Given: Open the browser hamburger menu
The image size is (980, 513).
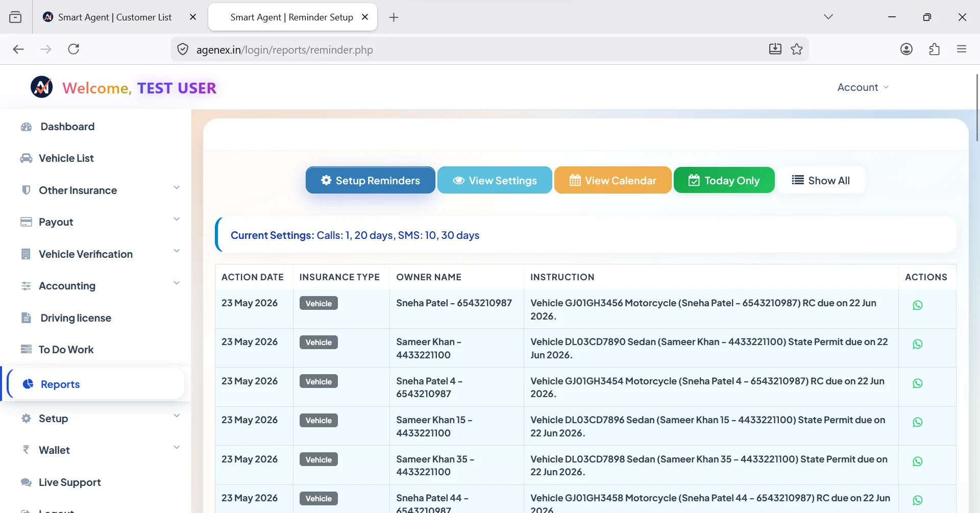Looking at the screenshot, I should pos(962,49).
